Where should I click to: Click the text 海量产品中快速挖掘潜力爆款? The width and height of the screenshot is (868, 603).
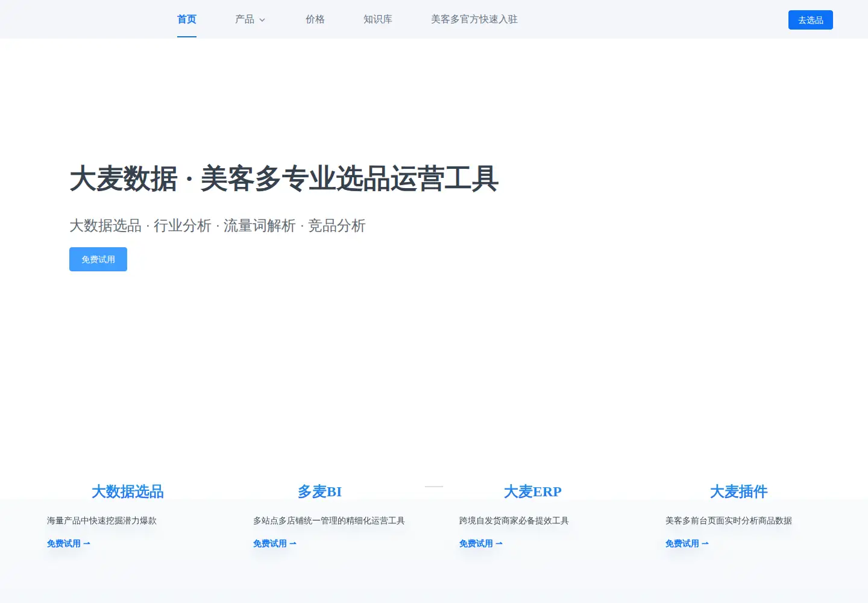102,520
